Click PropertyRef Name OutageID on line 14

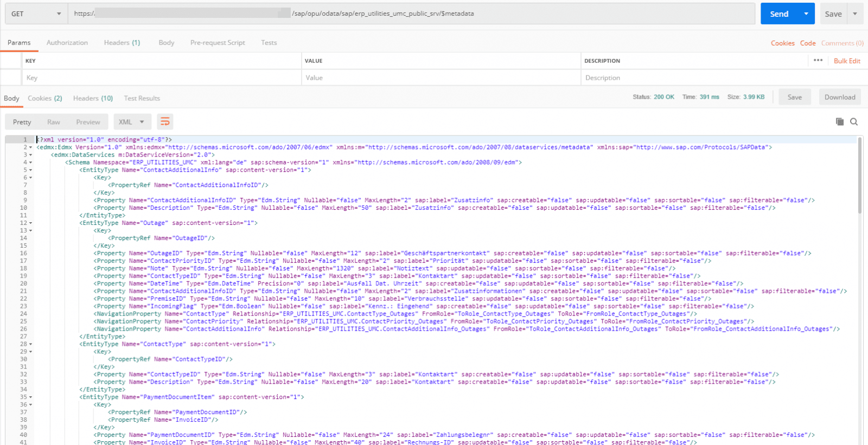(162, 238)
